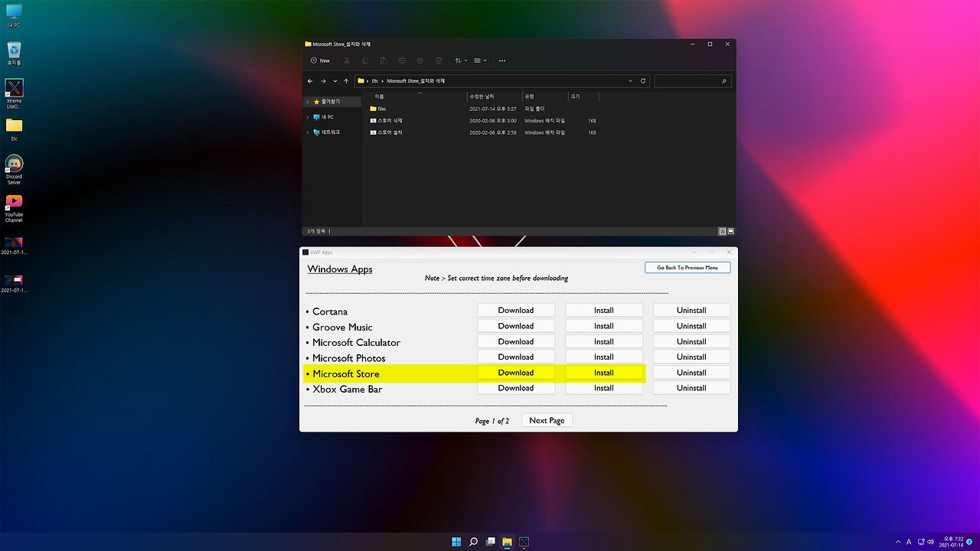Select the Xtreme LiteOS desktop shortcut
Screen dimensions: 980x551
(x=14, y=94)
